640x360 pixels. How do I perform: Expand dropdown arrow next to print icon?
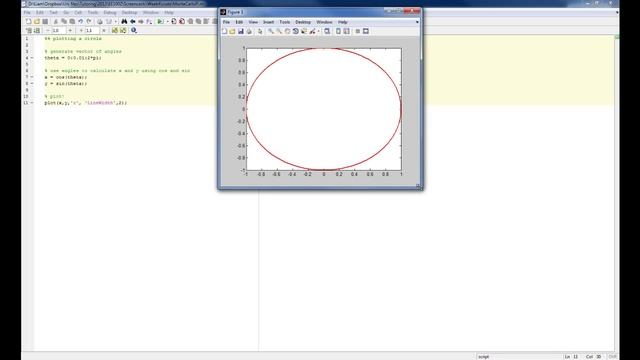click(x=116, y=21)
